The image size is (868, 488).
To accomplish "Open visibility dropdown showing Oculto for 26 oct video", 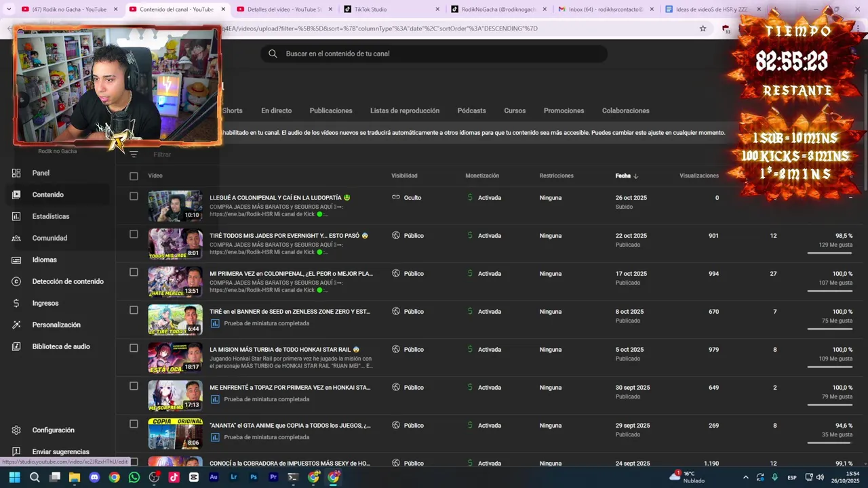I will (x=407, y=197).
